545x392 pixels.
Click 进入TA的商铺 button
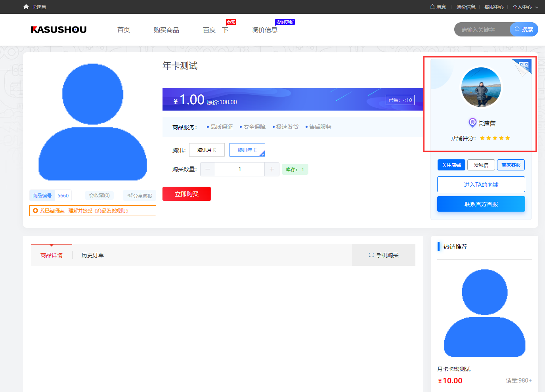pos(481,184)
